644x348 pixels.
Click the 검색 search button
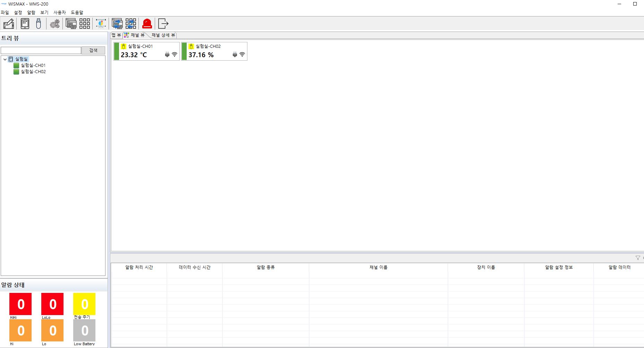[93, 50]
